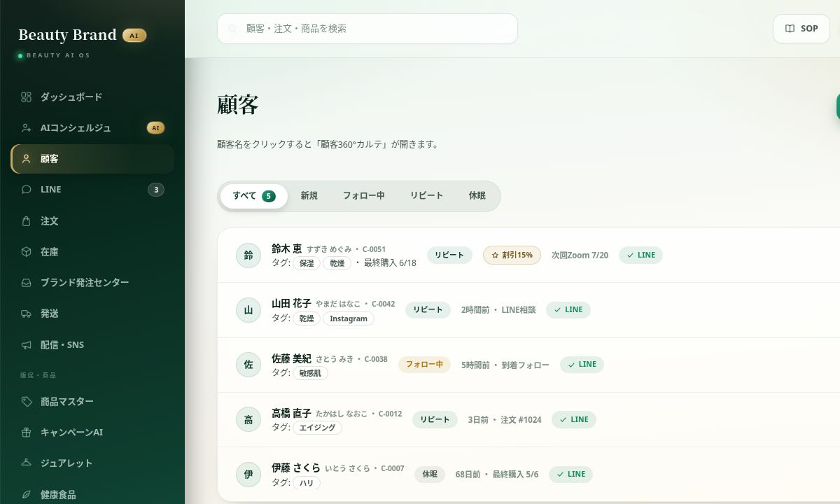
Task: Click 2時間前・LINE相談 text
Action: tap(498, 310)
